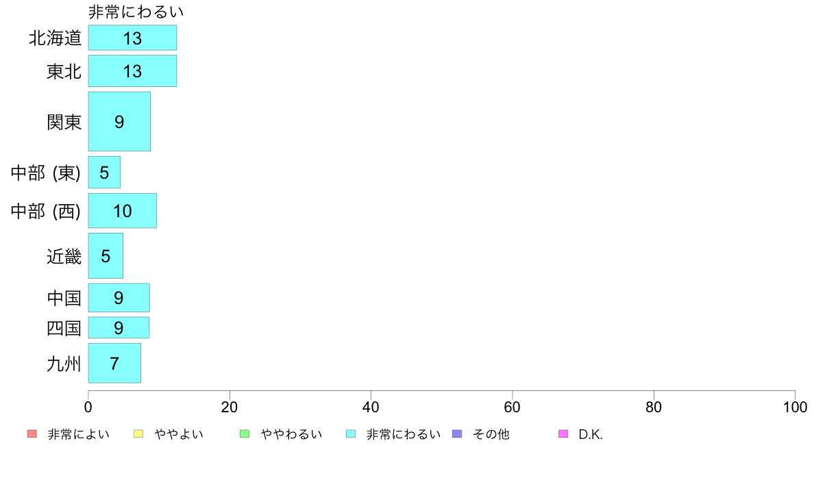Click the 北海道 row label

[x=55, y=38]
